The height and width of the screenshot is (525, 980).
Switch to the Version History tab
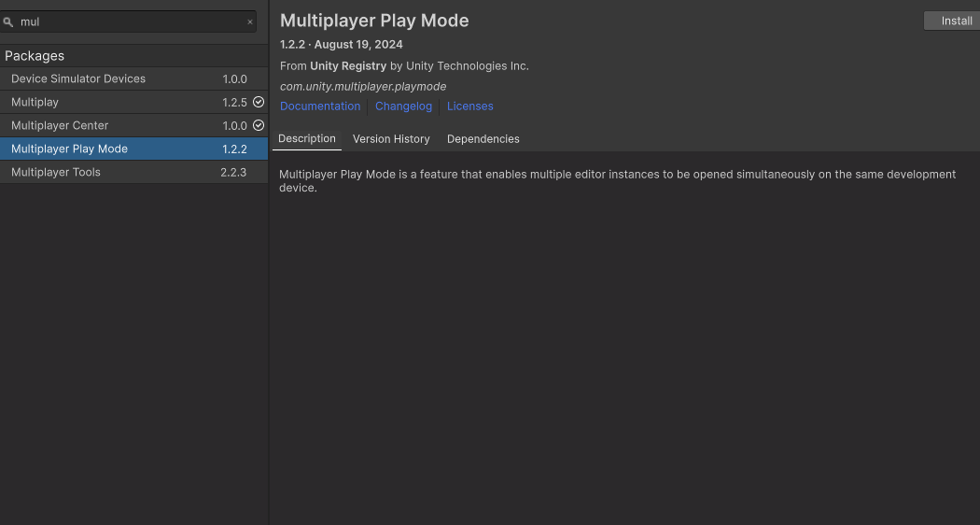[x=391, y=139]
